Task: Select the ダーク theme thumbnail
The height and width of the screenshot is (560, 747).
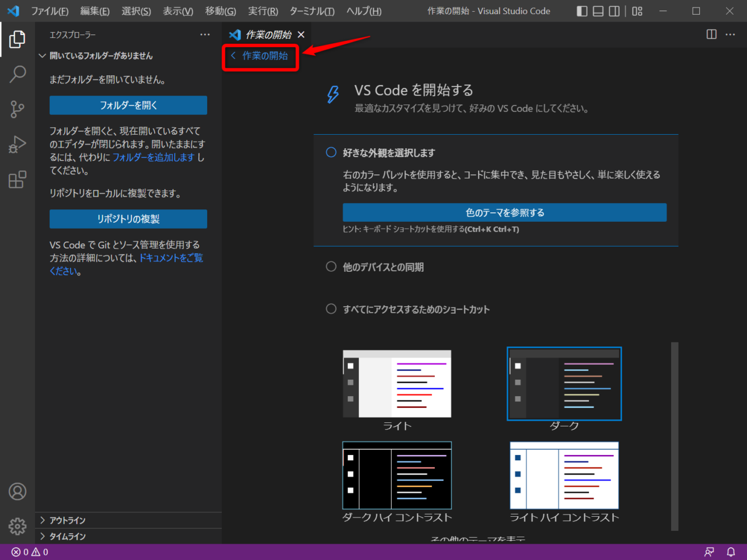Action: pos(564,383)
